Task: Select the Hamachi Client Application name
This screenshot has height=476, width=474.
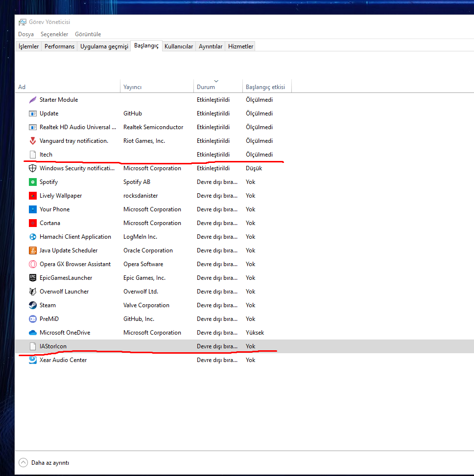Action: 75,236
